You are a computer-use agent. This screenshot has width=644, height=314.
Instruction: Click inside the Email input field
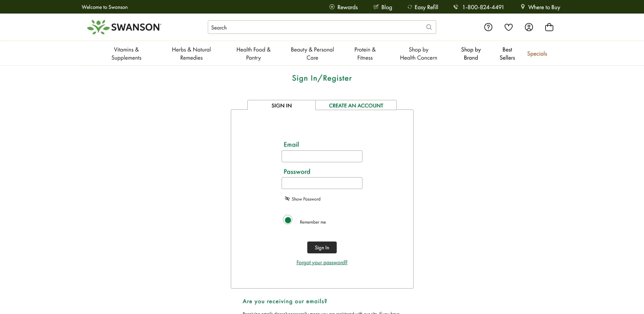pyautogui.click(x=321, y=156)
